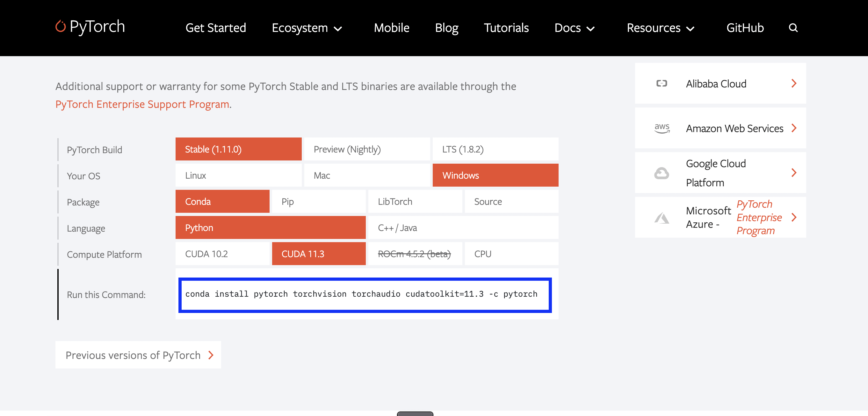Click the 'Compute Platform' row label
Viewport: 868px width, 416px height.
(x=104, y=254)
